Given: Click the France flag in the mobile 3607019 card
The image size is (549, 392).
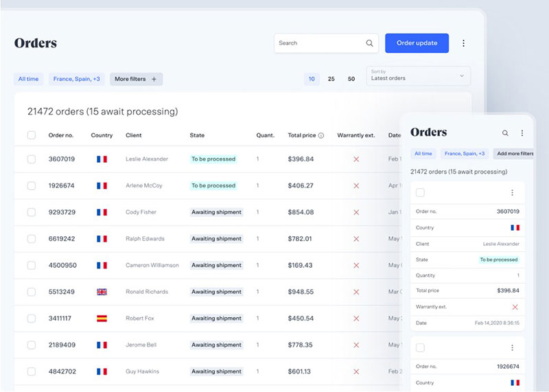Looking at the screenshot, I should pos(515,228).
